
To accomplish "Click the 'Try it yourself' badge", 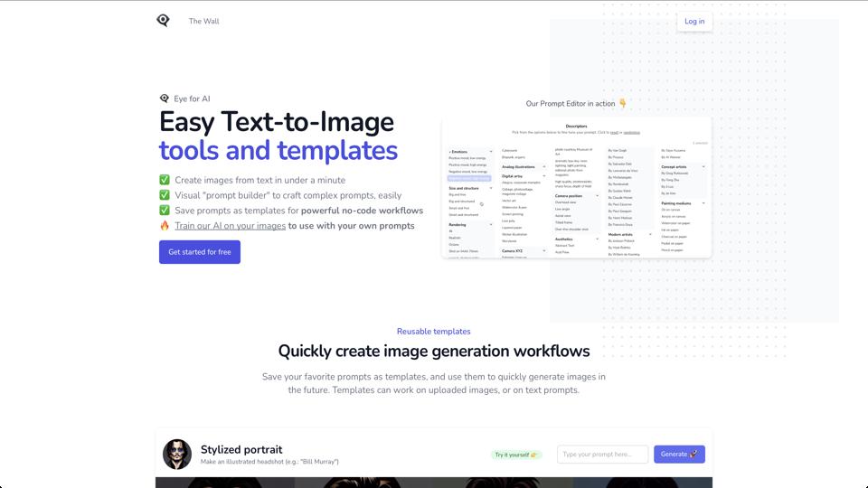I will click(x=515, y=455).
